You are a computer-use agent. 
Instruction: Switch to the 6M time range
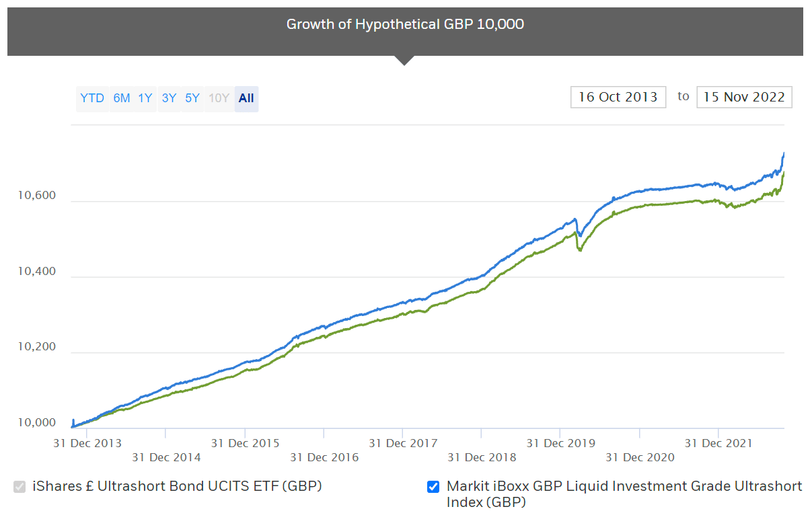121,97
